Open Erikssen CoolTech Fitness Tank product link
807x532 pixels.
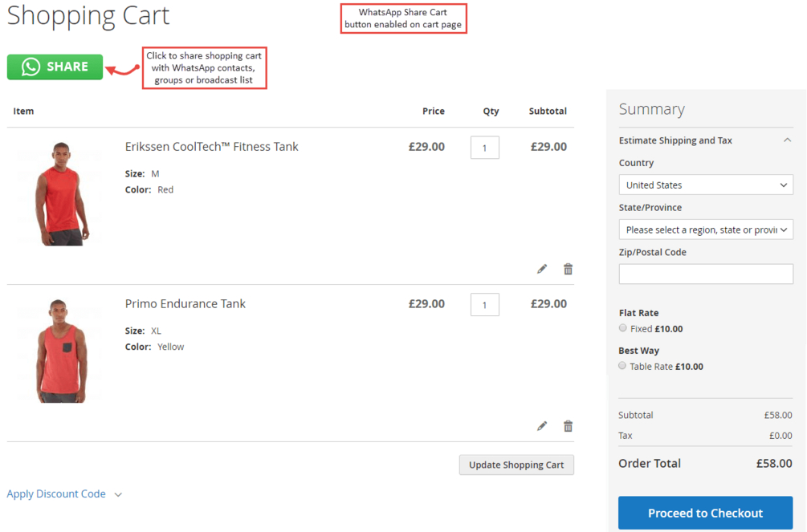[211, 147]
